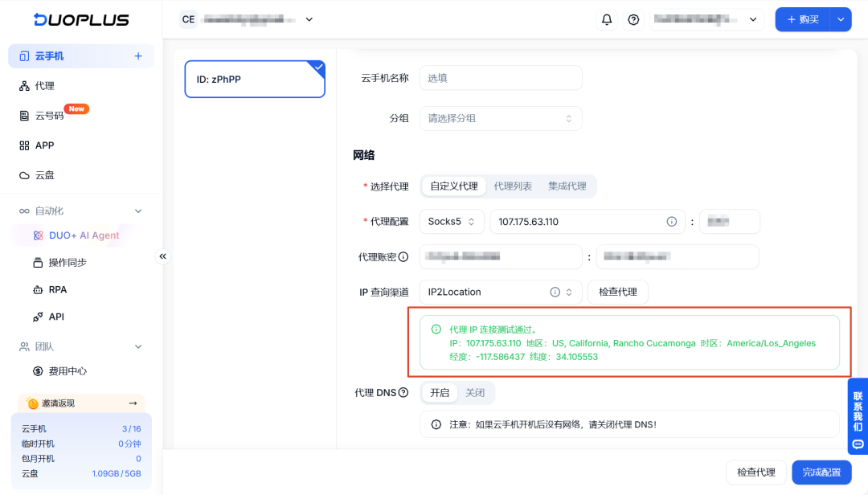Click the 邀请返现 arrow icon
Screen dimensions: 868x495
point(133,403)
